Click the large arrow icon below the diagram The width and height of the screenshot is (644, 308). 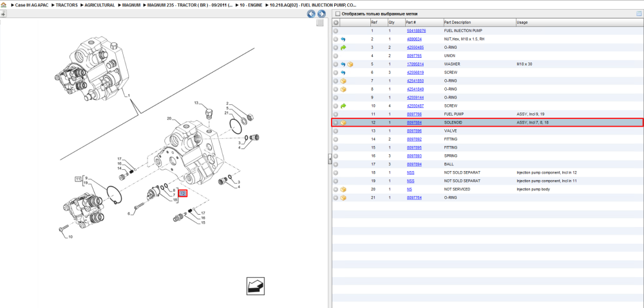[x=256, y=286]
